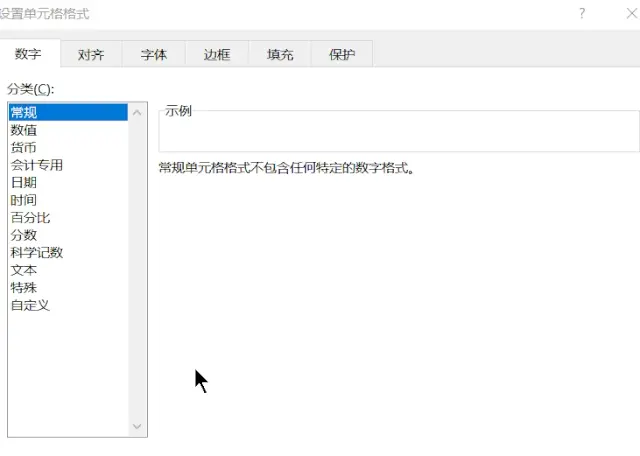Viewport: 640px width, 456px height.
Task: Switch to the 边框 tab
Action: [217, 54]
